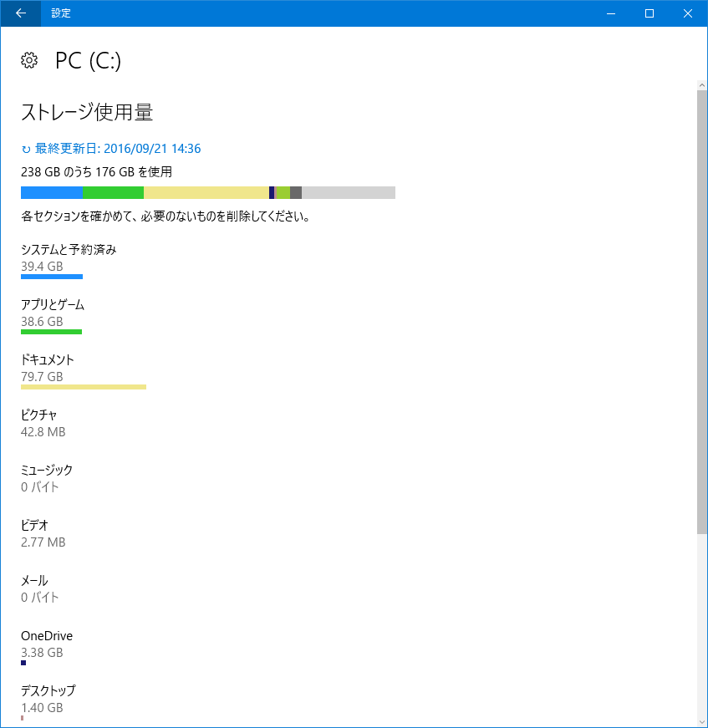Open ドキュメント storage details
The width and height of the screenshot is (708, 728).
(x=48, y=359)
